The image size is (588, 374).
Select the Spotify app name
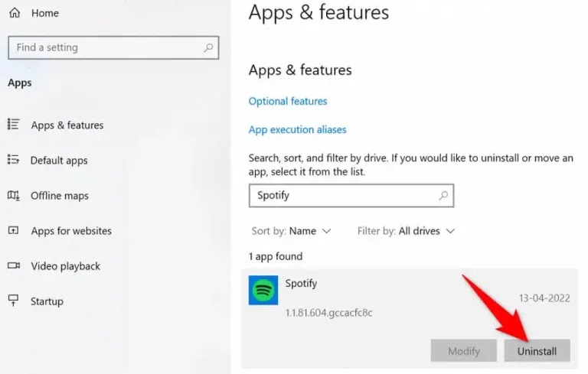click(x=301, y=284)
